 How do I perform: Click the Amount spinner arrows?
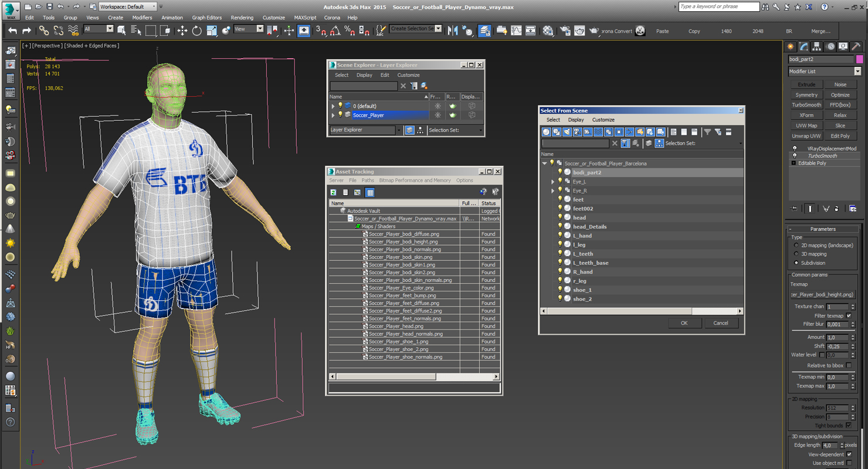point(852,338)
